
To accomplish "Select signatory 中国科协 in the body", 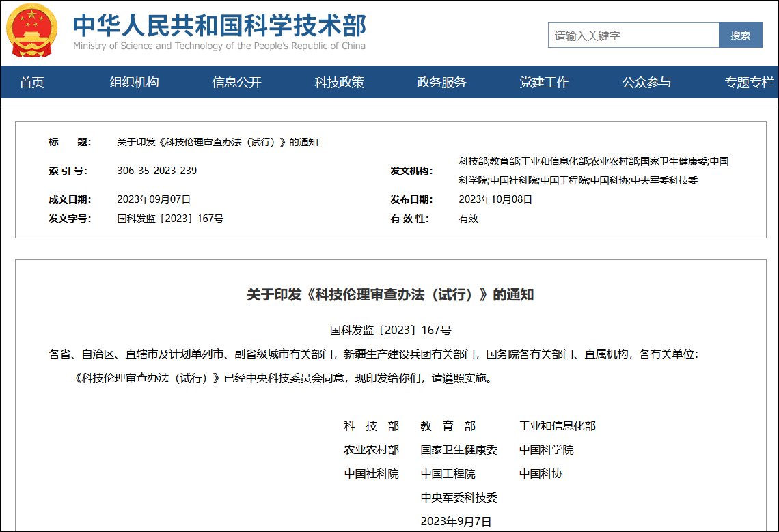I will tap(541, 473).
